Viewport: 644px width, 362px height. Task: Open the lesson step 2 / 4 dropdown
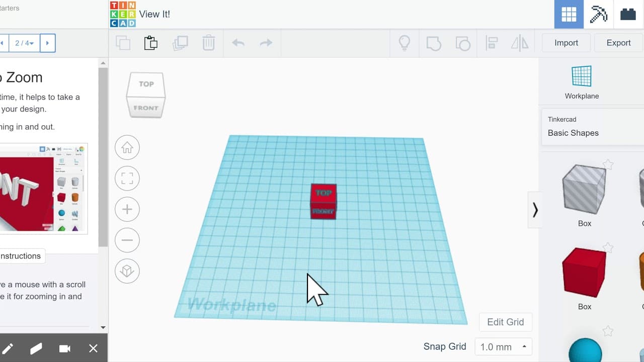point(24,43)
